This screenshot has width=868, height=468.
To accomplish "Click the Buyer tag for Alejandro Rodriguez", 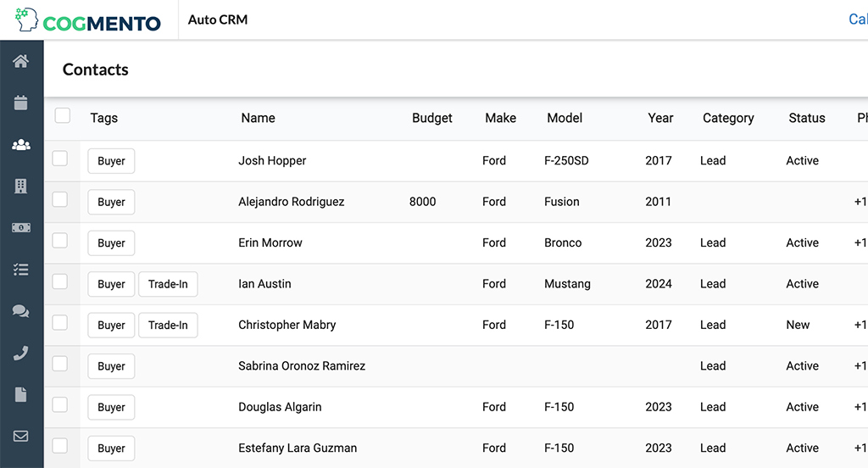I will coord(111,202).
